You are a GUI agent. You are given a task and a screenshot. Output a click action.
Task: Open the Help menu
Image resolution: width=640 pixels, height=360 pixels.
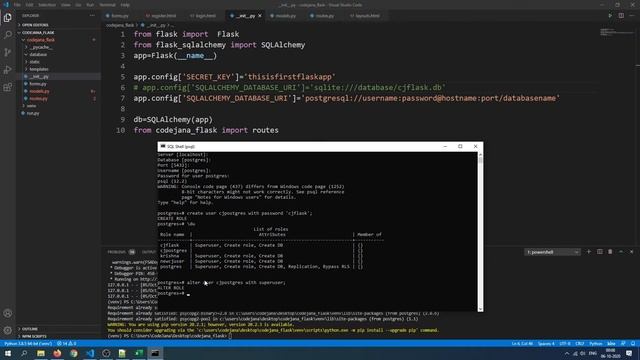click(125, 5)
